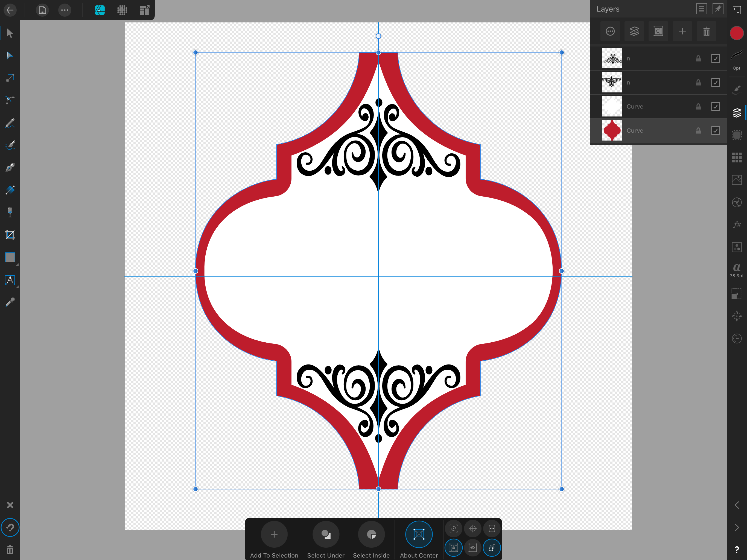Image resolution: width=747 pixels, height=560 pixels.
Task: Undo with left chevron
Action: 737,505
